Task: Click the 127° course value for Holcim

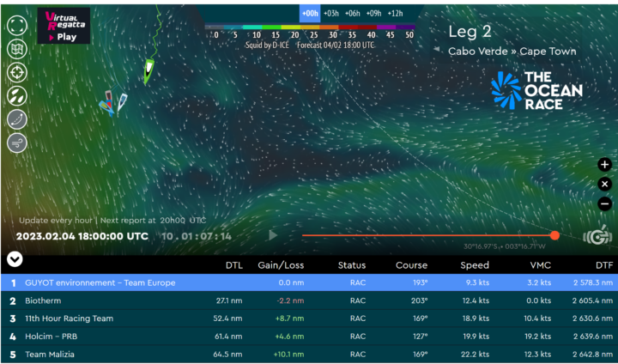Action: click(420, 337)
